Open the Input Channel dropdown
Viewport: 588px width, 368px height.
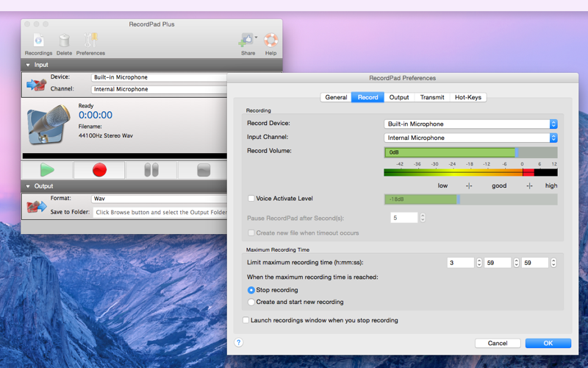pos(470,138)
